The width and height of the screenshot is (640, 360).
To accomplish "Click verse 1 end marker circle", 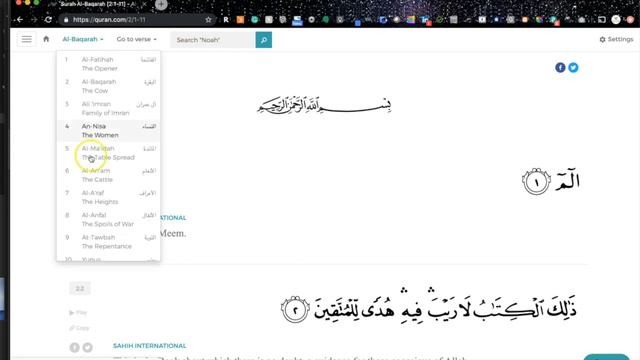I will click(x=536, y=182).
